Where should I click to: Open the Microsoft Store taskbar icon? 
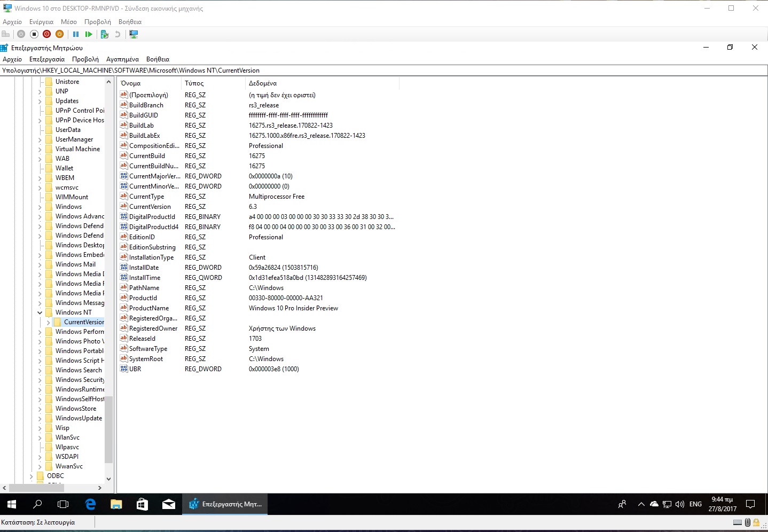pos(142,504)
